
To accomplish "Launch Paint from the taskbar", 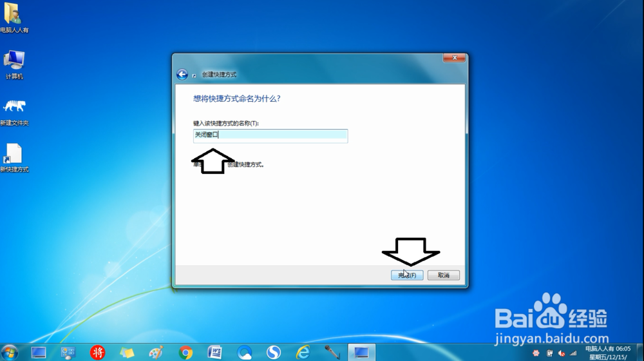I will click(156, 353).
